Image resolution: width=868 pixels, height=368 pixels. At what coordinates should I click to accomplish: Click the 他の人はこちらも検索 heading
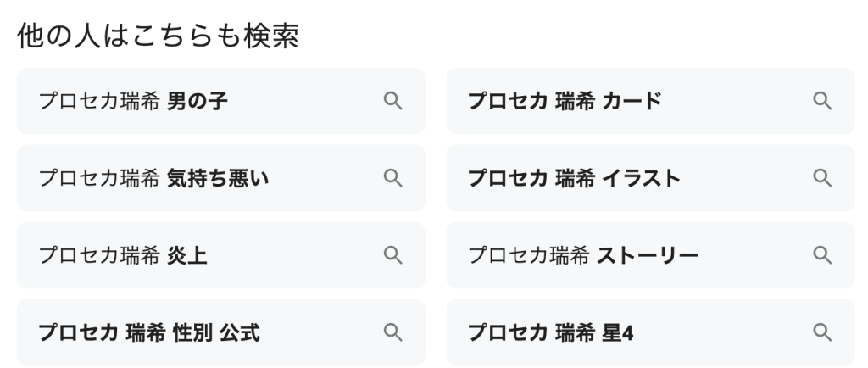click(x=159, y=36)
